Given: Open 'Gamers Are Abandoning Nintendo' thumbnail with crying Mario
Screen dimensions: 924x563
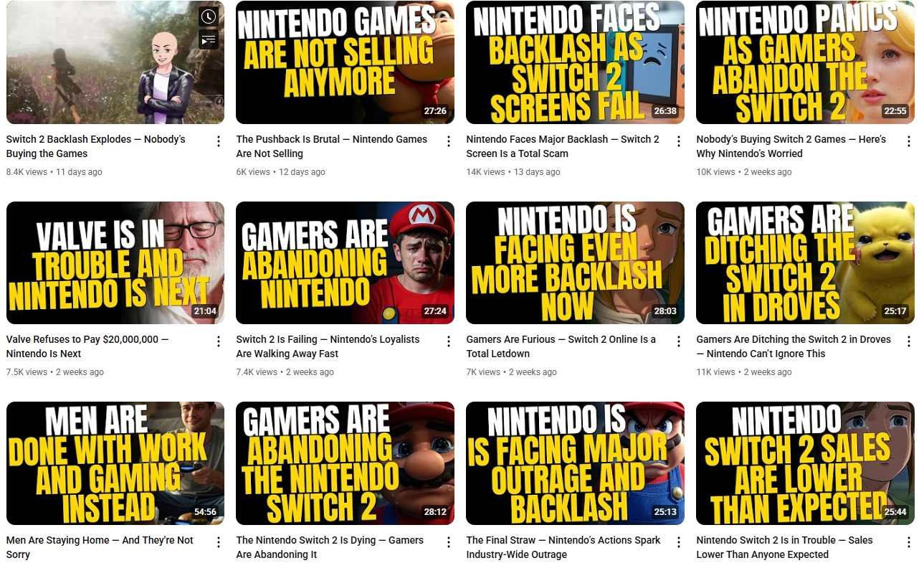Looking at the screenshot, I should tap(345, 262).
